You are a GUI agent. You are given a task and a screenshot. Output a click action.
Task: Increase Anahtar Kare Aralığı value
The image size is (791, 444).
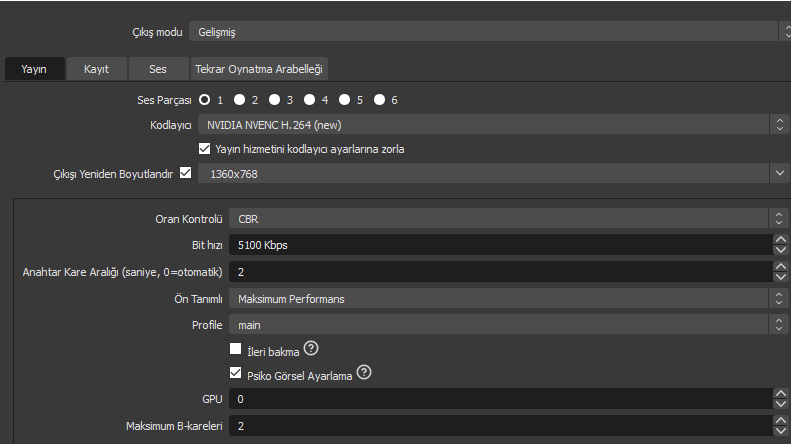[780, 266]
